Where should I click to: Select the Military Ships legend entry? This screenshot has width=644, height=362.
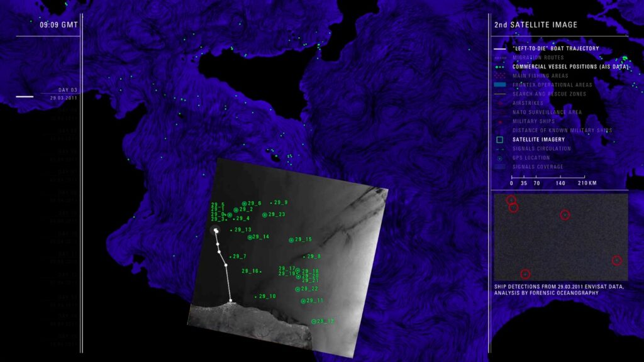point(538,121)
